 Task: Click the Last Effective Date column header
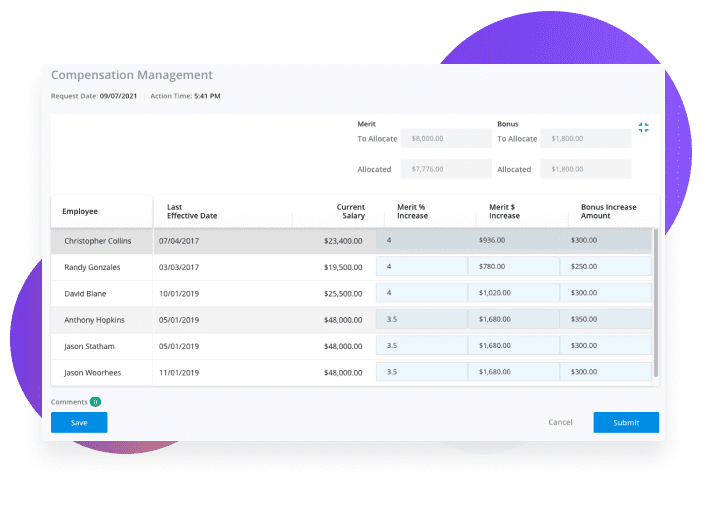192,211
